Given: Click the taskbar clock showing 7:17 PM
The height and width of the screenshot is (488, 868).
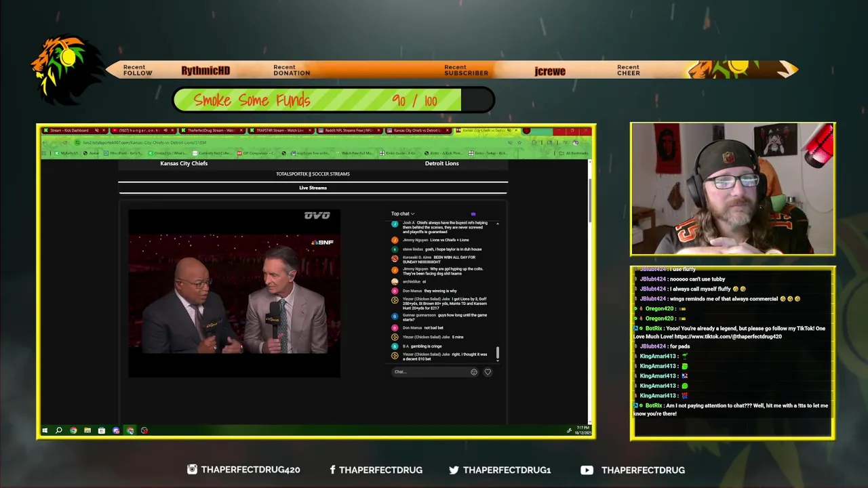Looking at the screenshot, I should [x=583, y=430].
